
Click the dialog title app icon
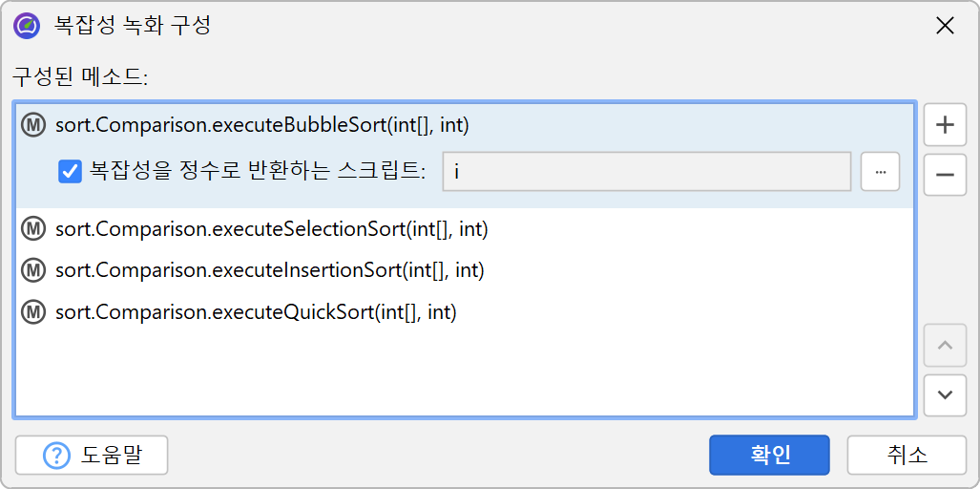click(x=27, y=26)
